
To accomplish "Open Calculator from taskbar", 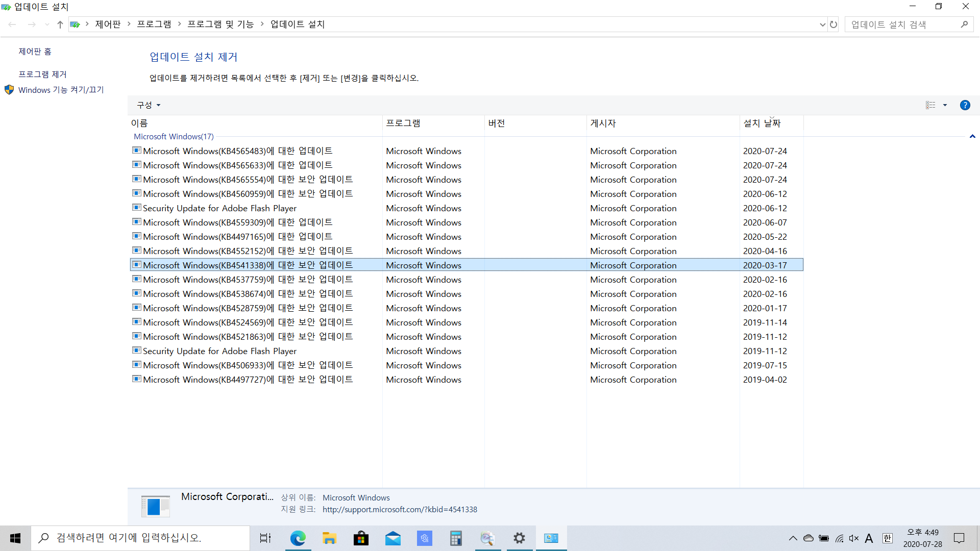I will click(456, 538).
